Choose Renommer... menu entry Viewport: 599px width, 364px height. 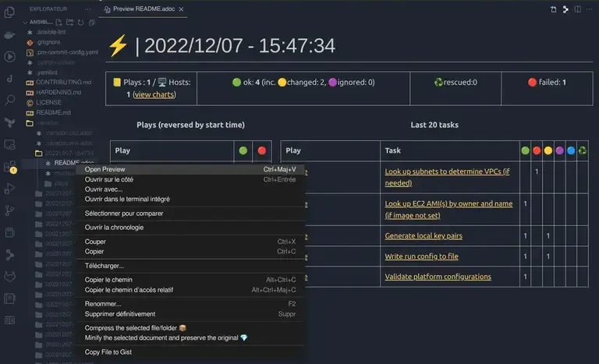190,304
